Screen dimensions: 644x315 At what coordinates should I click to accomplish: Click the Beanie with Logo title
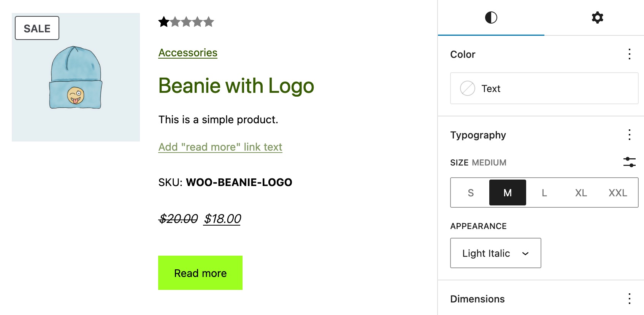click(x=236, y=86)
